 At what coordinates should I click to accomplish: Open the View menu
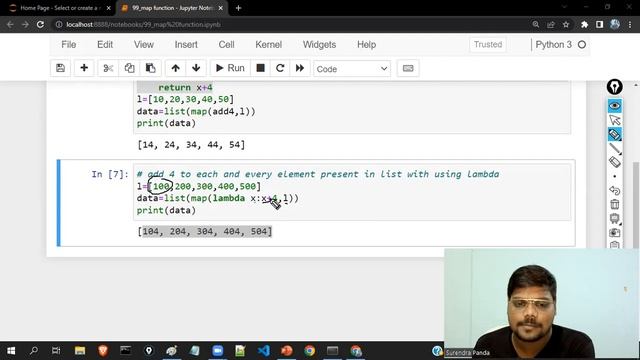click(144, 44)
